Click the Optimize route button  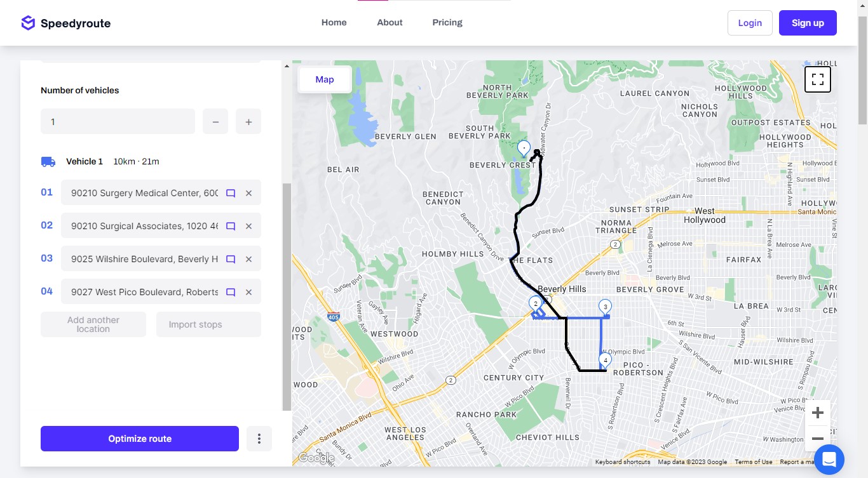pyautogui.click(x=139, y=438)
